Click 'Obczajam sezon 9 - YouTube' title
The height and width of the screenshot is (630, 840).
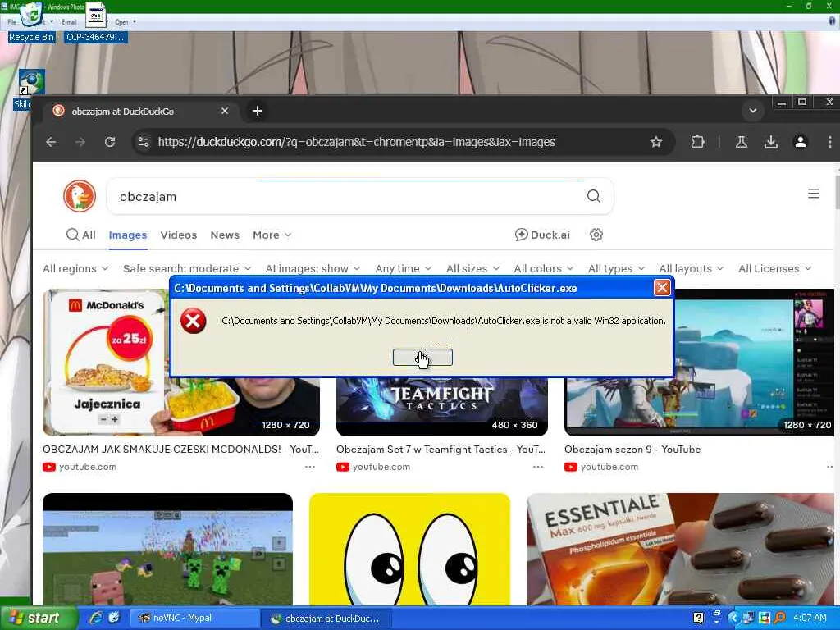point(632,449)
